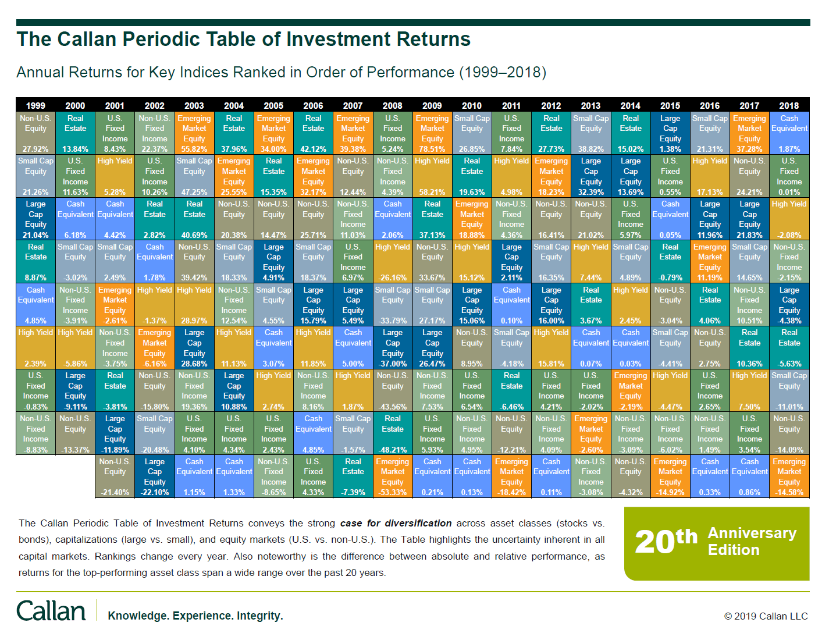829x644 pixels.
Task: Click the Callan Periodic Table title heading
Action: [x=244, y=39]
